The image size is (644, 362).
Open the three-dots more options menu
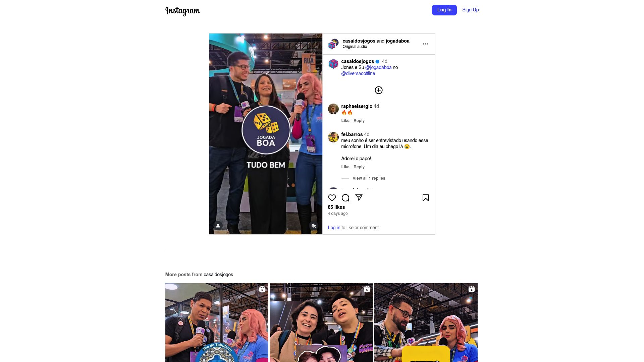(x=425, y=44)
